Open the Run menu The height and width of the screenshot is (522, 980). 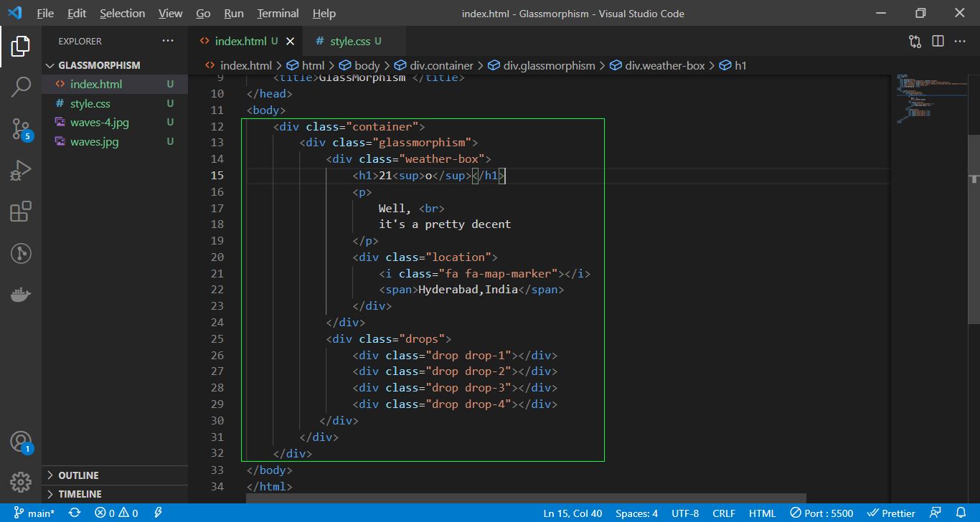(234, 14)
